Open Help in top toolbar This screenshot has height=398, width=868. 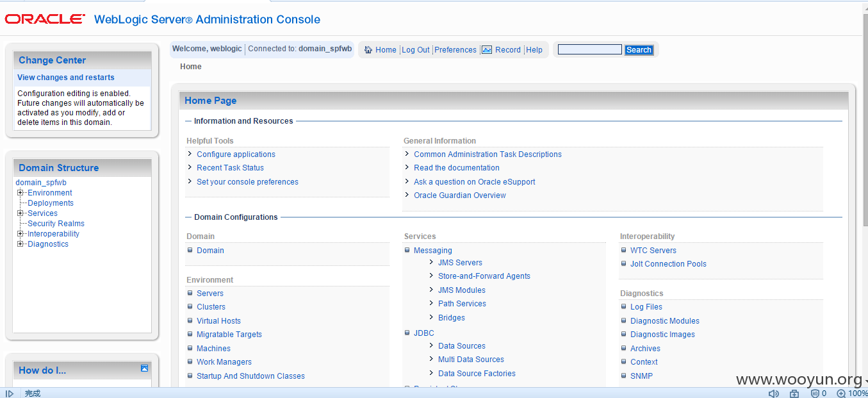tap(534, 50)
